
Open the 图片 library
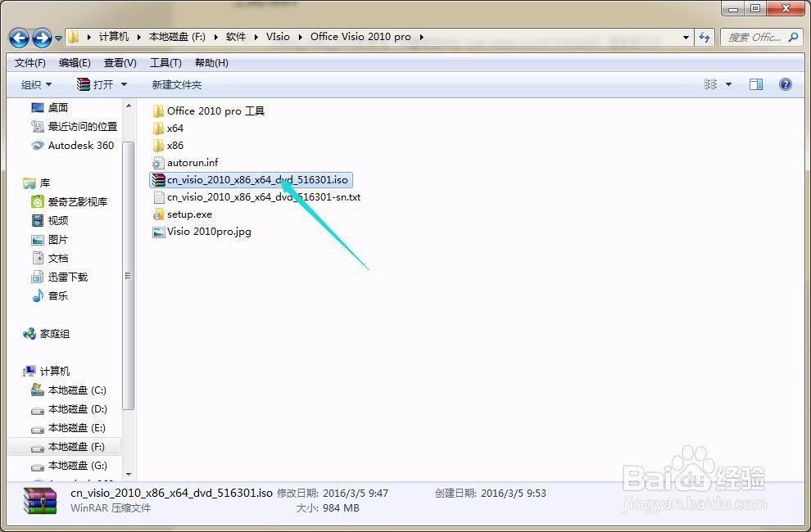[50, 240]
